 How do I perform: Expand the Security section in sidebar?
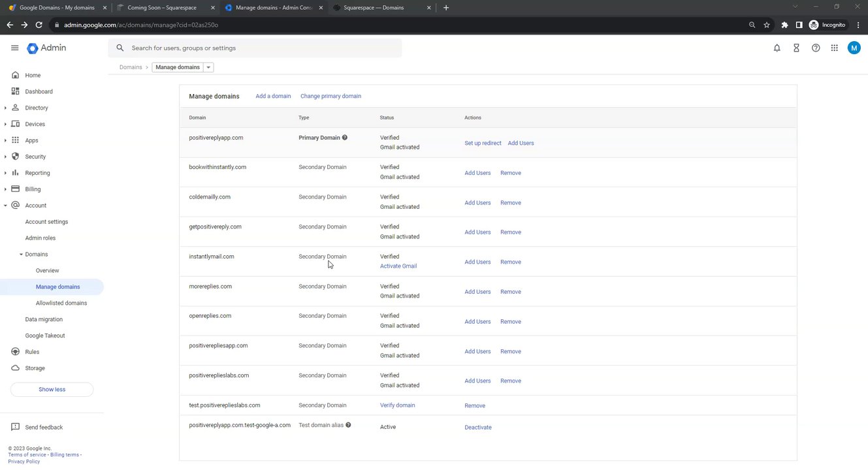(x=6, y=157)
